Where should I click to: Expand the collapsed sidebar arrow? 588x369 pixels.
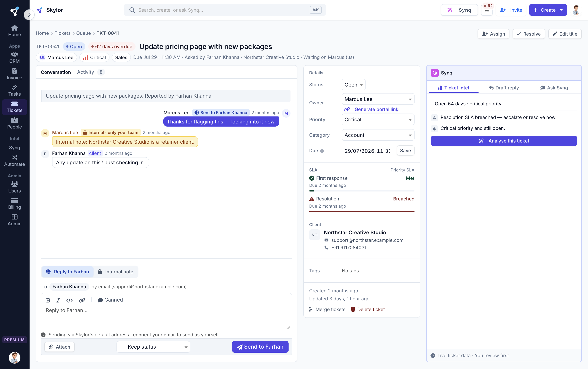click(x=29, y=15)
